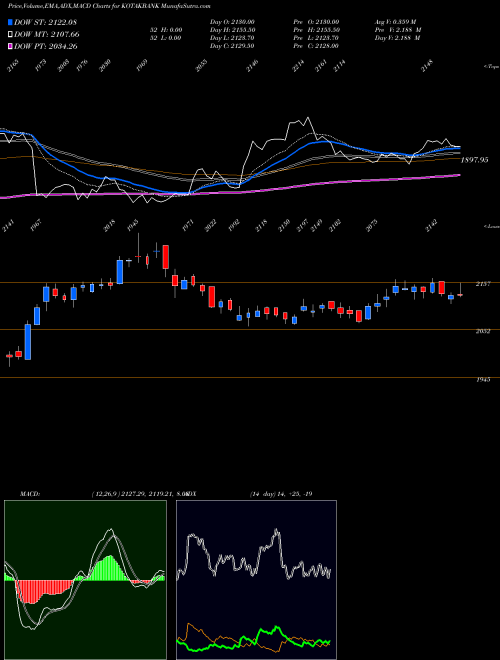Click the magenta DOW PT legend swatch
Image resolution: width=500 pixels, height=660 pixels.
(11, 46)
